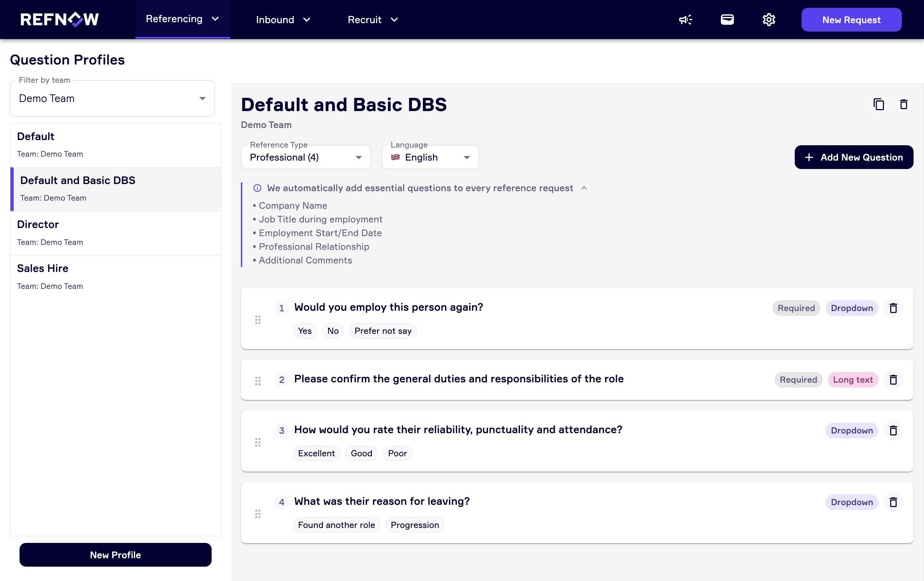Open the Reference Type dropdown
The width and height of the screenshot is (924, 581).
click(x=305, y=157)
